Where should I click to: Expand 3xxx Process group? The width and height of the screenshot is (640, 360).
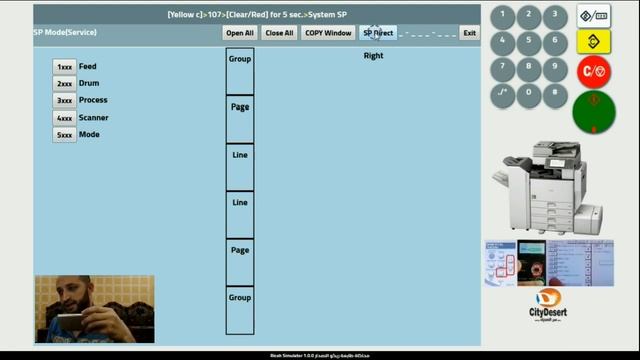coord(64,100)
